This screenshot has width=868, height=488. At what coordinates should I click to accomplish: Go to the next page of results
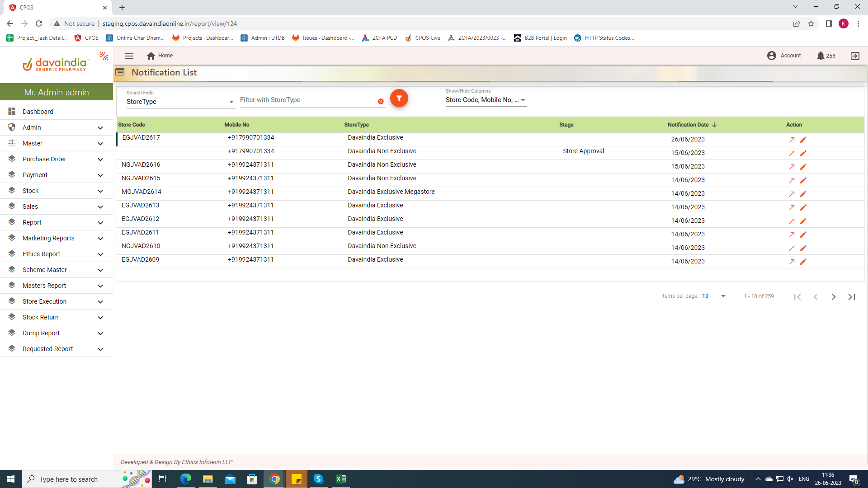[x=833, y=297]
